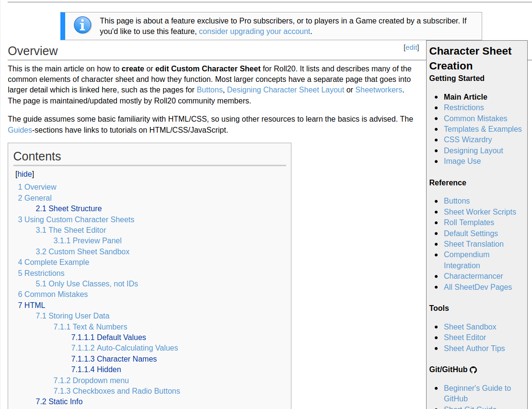
Task: Go to '2.1 Sheet Structure' section
Action: [x=69, y=208]
